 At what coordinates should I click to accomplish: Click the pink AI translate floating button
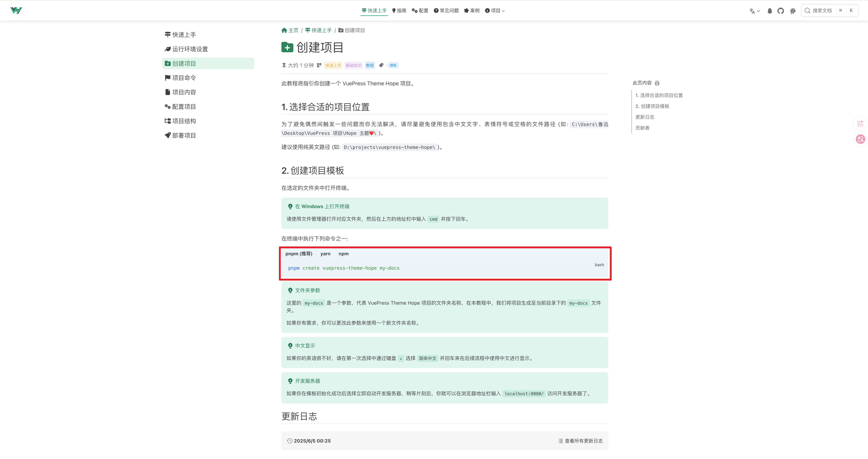point(860,139)
